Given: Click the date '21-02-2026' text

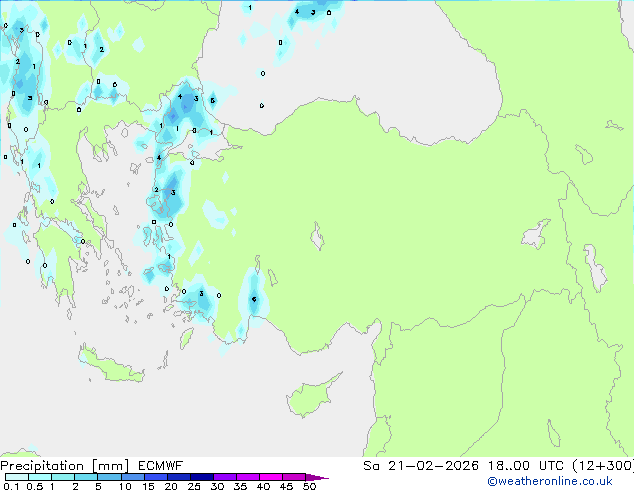Looking at the screenshot, I should [433, 466].
